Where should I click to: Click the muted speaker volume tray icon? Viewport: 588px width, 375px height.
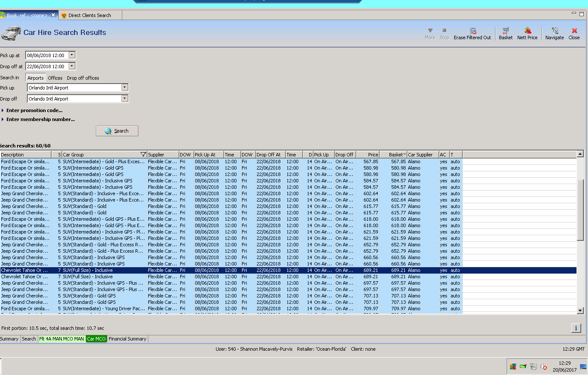click(543, 366)
